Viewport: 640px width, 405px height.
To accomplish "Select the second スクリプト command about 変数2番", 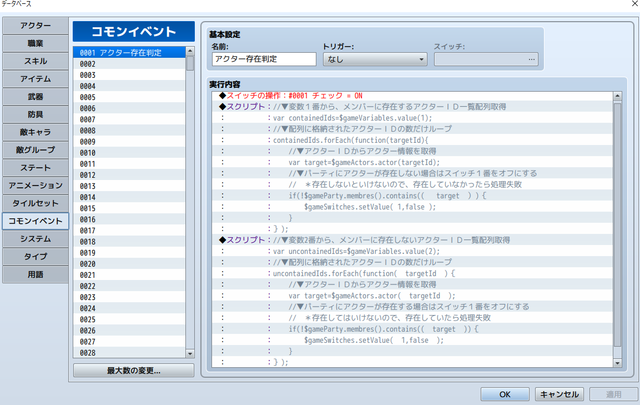I will pos(412,240).
